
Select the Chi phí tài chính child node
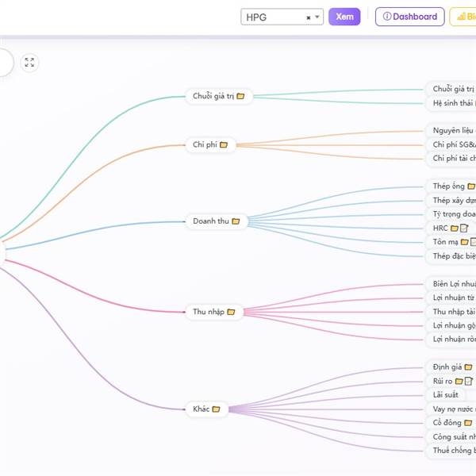[451, 159]
